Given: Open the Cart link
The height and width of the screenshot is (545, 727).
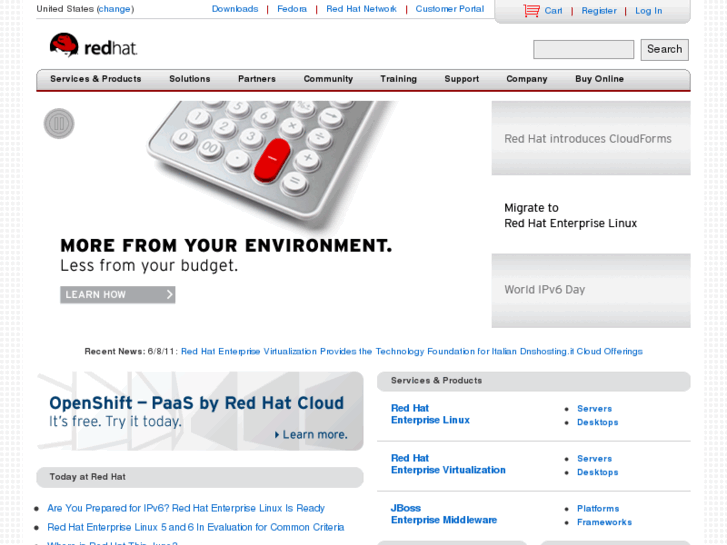Looking at the screenshot, I should [x=553, y=11].
